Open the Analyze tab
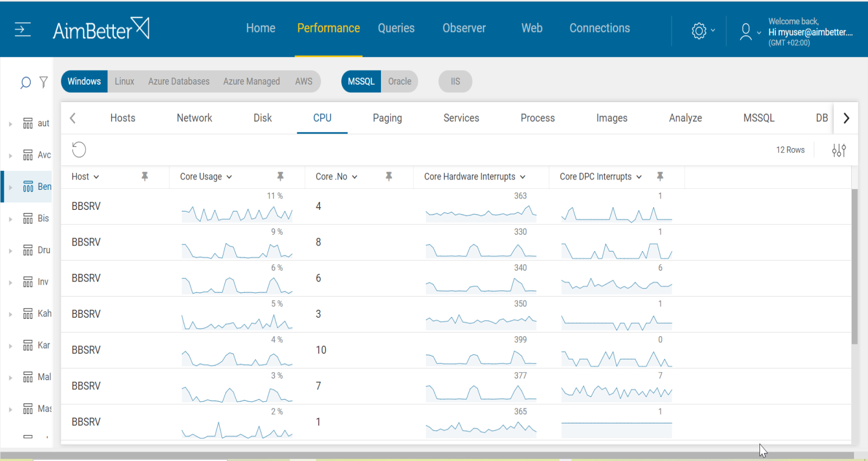 pos(685,118)
